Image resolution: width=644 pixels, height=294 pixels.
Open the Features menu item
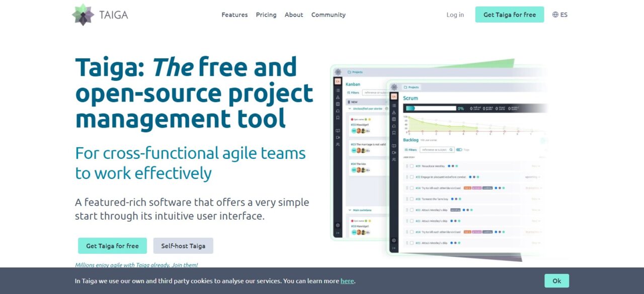234,15
